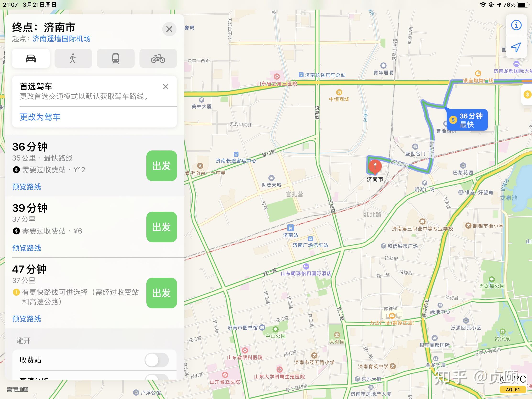Tap the toll cost text ¥12
This screenshot has height=399, width=532.
pos(79,170)
